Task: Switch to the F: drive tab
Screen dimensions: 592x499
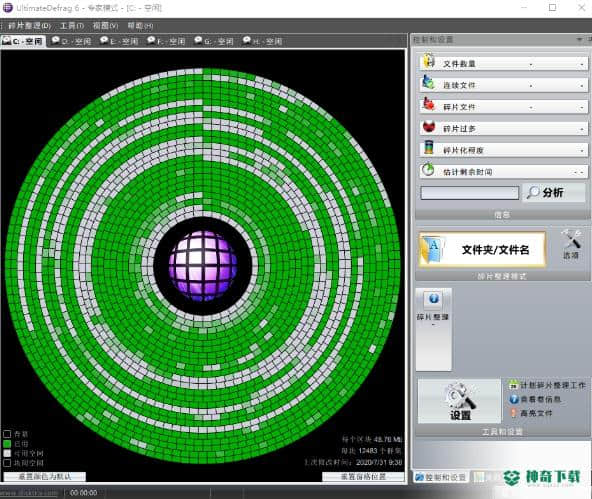Action: (x=167, y=41)
